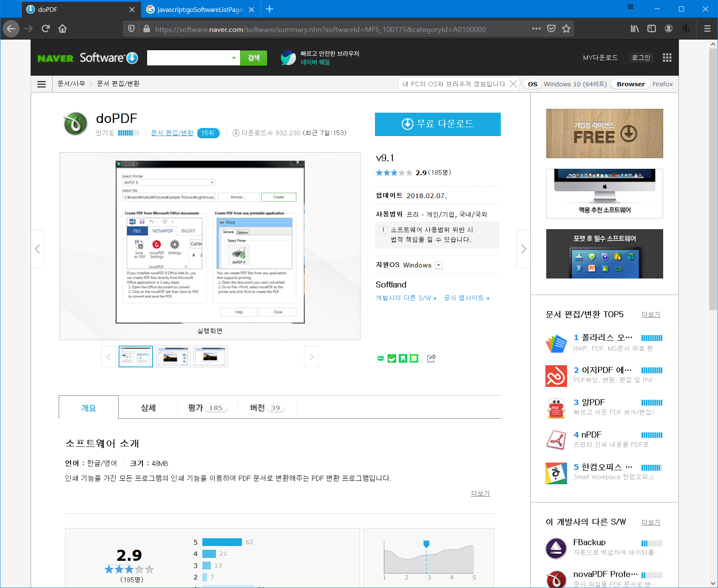The width and height of the screenshot is (718, 588).
Task: Open Naver services grid icon
Action: point(667,58)
